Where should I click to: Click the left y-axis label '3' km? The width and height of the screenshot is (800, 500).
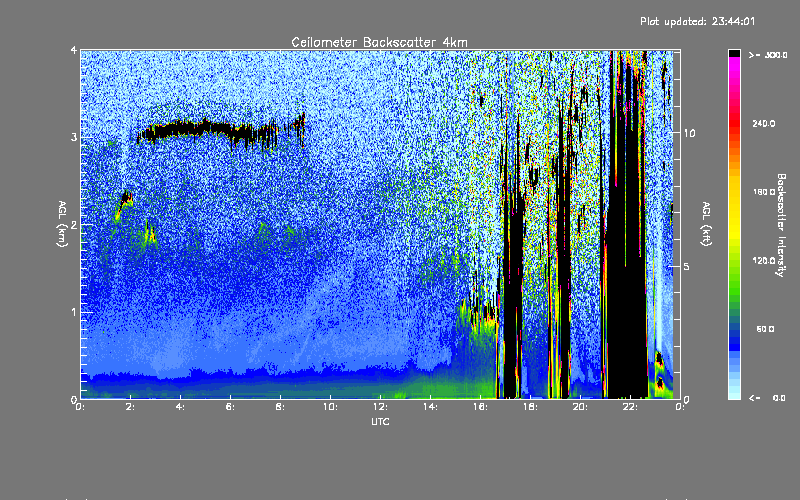pyautogui.click(x=74, y=137)
